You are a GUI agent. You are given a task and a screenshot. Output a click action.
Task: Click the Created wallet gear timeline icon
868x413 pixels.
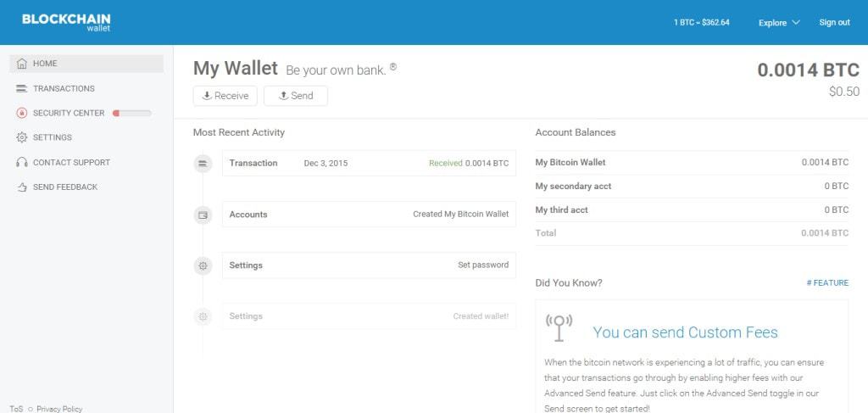(203, 316)
